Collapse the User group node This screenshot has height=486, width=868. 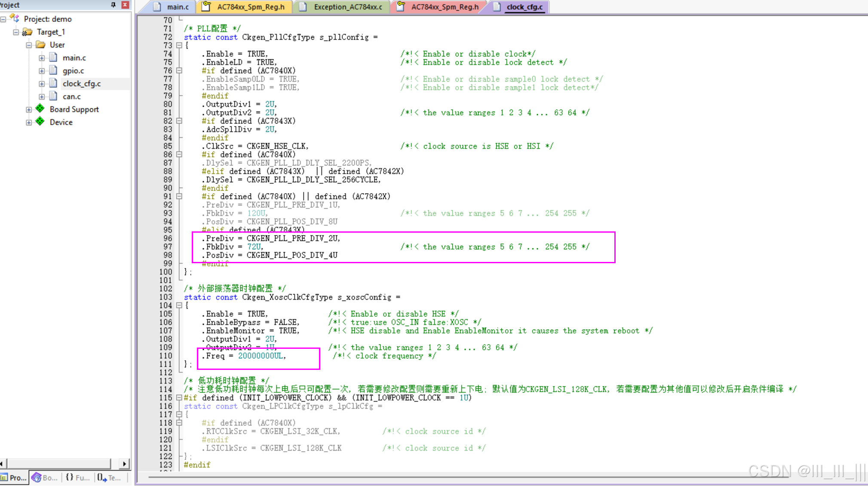coord(29,45)
